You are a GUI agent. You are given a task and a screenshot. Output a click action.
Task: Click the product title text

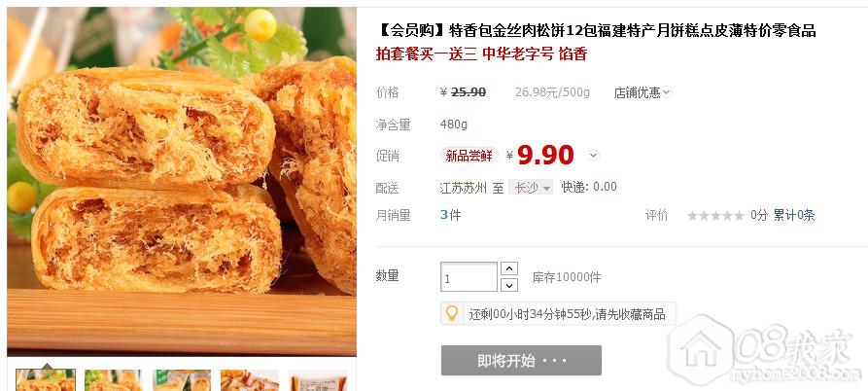[596, 30]
